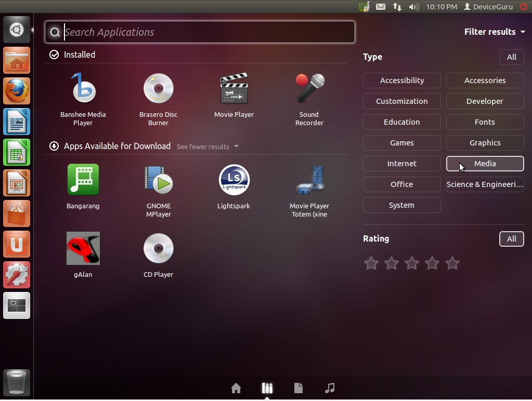Screen dimensions: 532x401
Task: Click the search magnifier icon
Action: click(x=55, y=32)
